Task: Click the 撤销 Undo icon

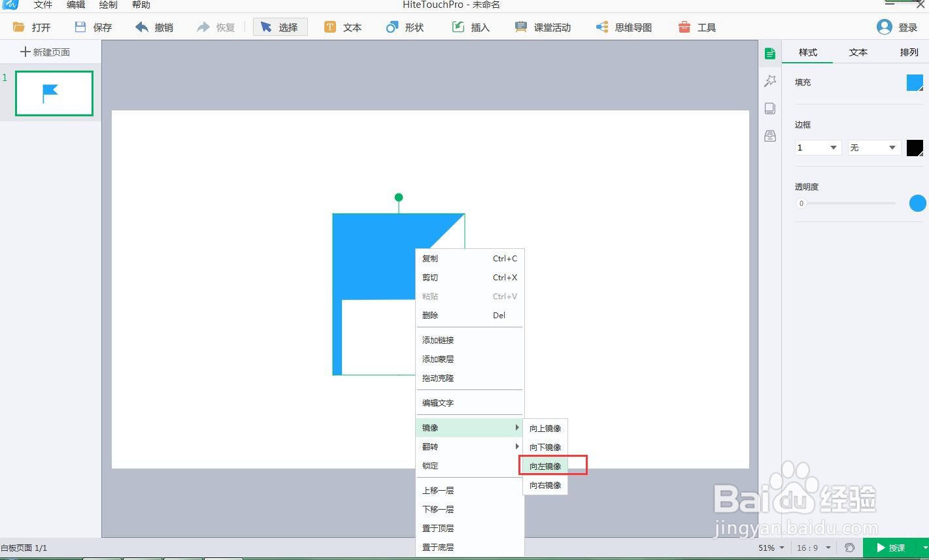Action: [154, 27]
